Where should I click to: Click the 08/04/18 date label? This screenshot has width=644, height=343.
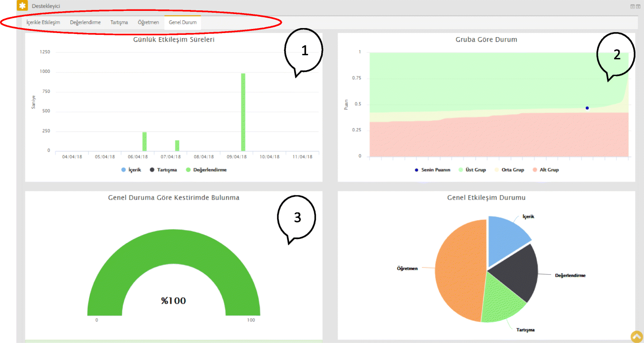tap(204, 157)
